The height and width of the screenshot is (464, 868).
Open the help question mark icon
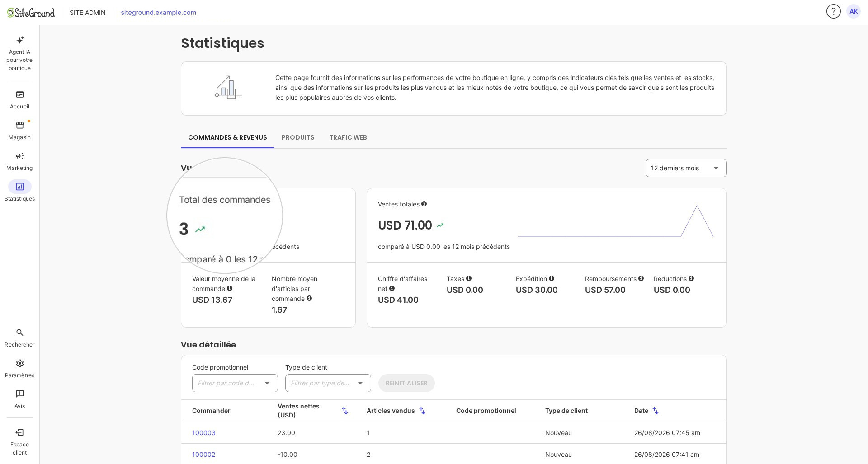point(833,11)
